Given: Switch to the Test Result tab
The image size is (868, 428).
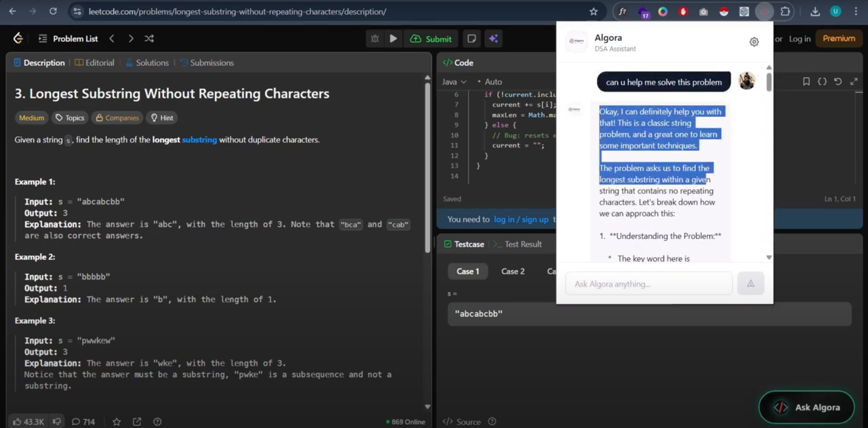Looking at the screenshot, I should pos(517,244).
